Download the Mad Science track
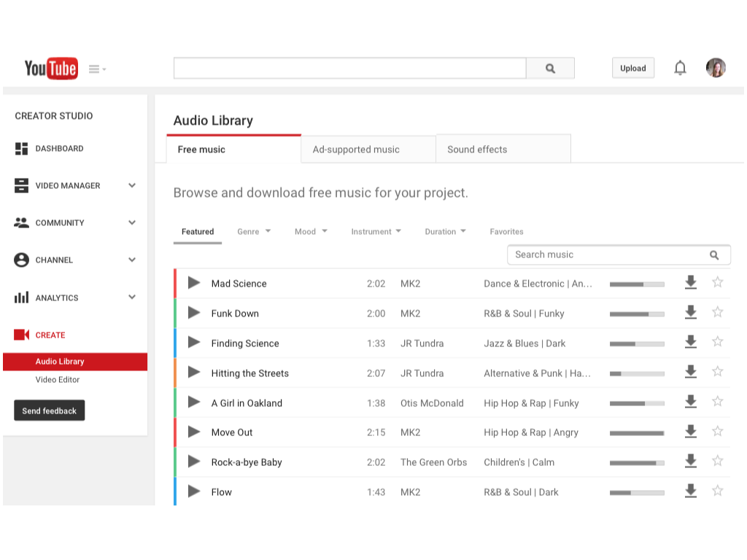The width and height of the screenshot is (747, 560). [x=691, y=282]
